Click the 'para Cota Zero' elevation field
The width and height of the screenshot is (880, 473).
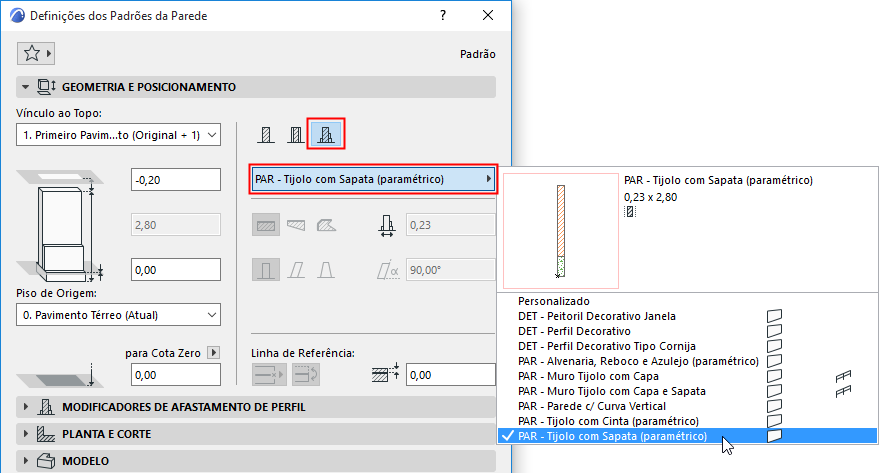pos(176,375)
